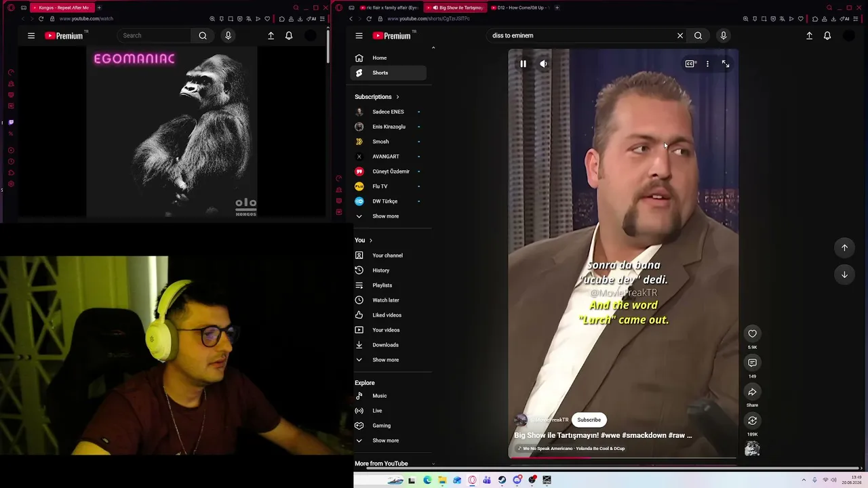Expand the You section header
This screenshot has height=488, width=868.
click(x=363, y=240)
